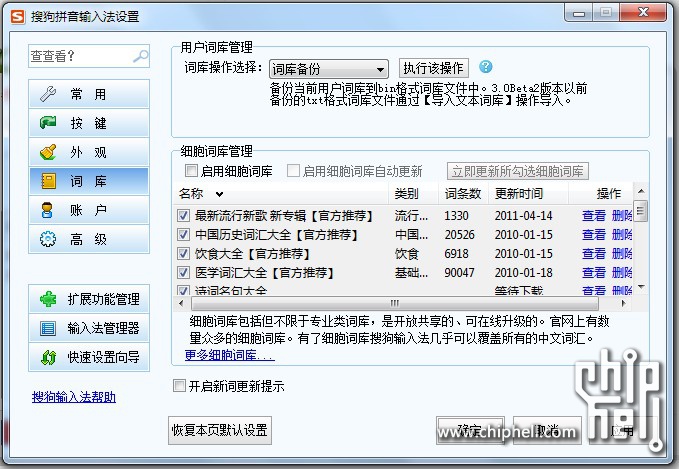Uncheck 医学词汇大全 dictionary checkbox
This screenshot has width=679, height=469.
point(183,272)
